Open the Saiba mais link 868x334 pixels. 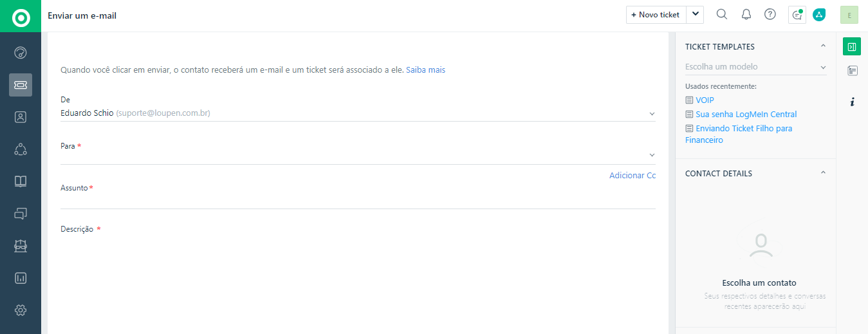(425, 70)
